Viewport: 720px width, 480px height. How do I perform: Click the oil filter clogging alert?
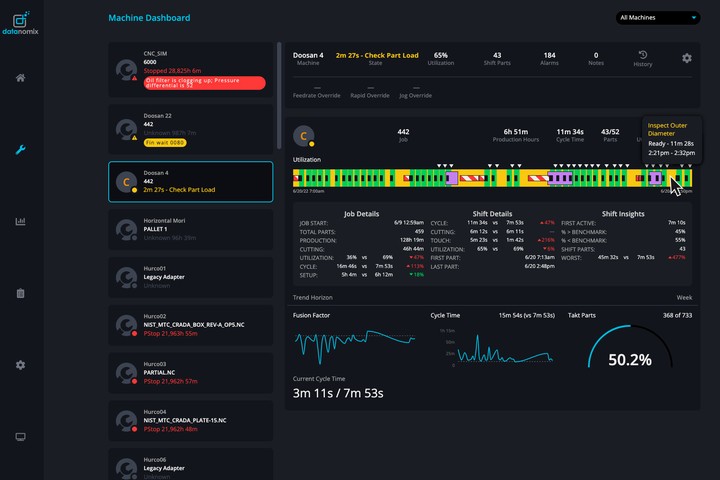pos(205,83)
